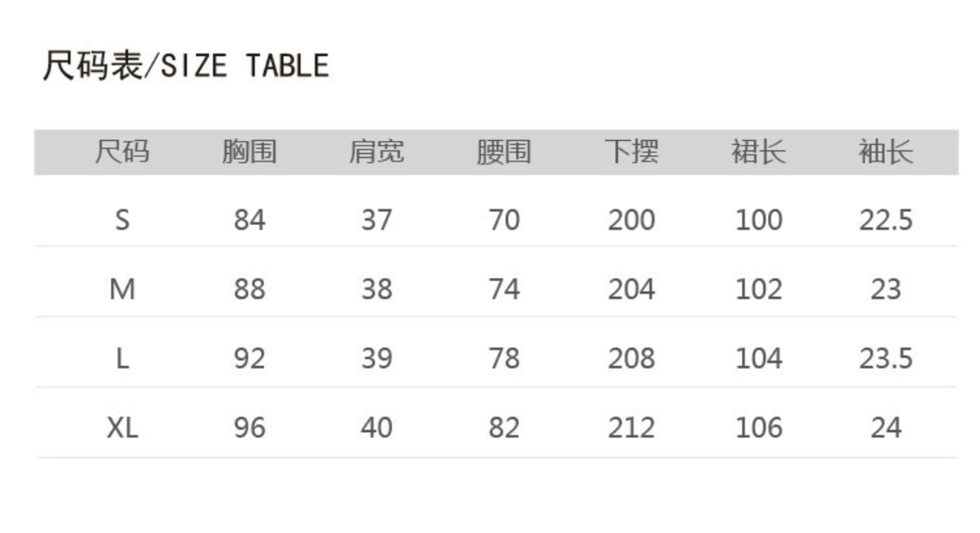980x533 pixels.
Task: Select the hem value 212 cell
Action: coord(631,427)
